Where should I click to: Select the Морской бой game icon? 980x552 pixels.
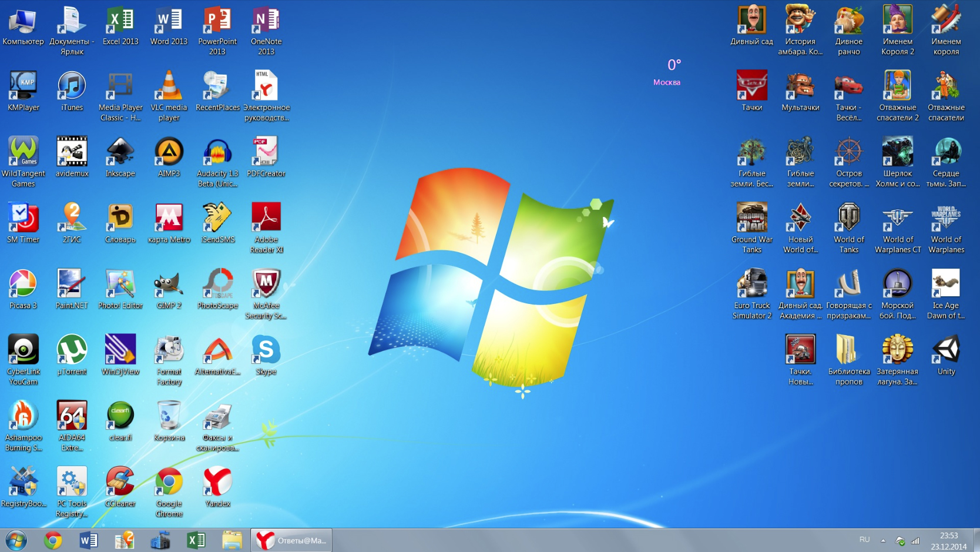coord(897,295)
